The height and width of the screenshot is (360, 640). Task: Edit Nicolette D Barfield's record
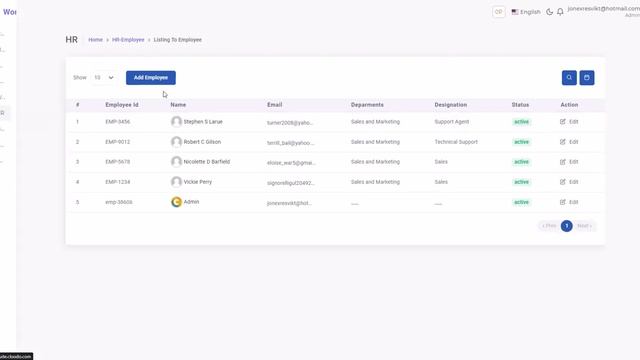(569, 162)
